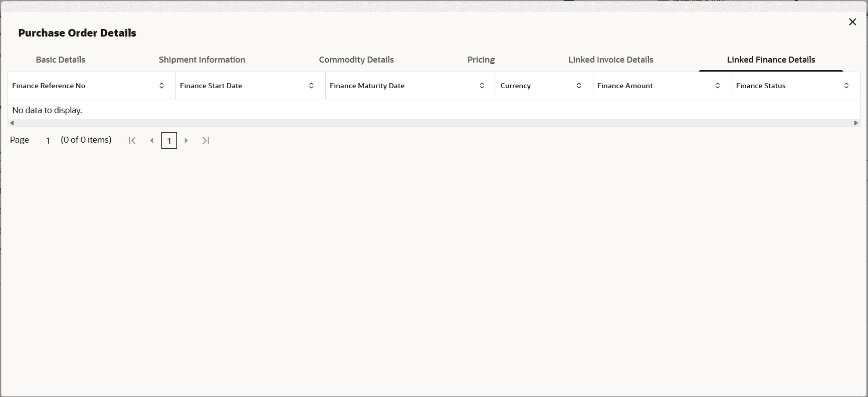
Task: Sort by Currency column
Action: (x=579, y=86)
